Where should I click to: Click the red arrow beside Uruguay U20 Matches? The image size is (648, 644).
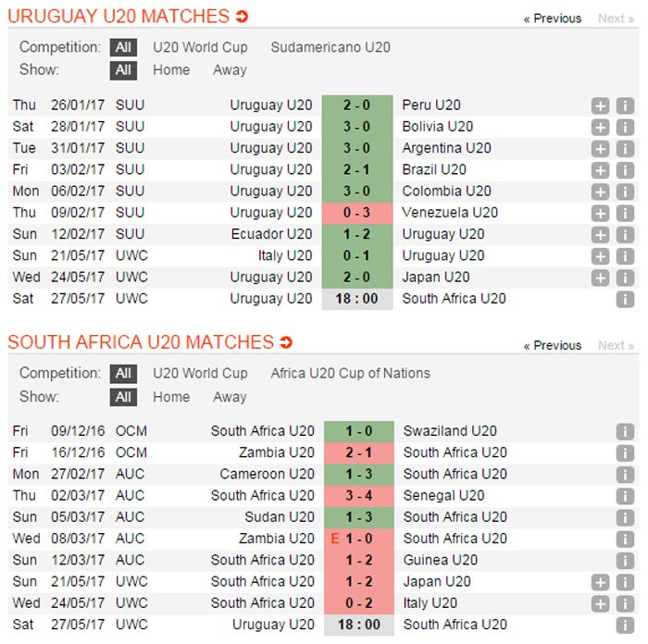click(x=243, y=17)
